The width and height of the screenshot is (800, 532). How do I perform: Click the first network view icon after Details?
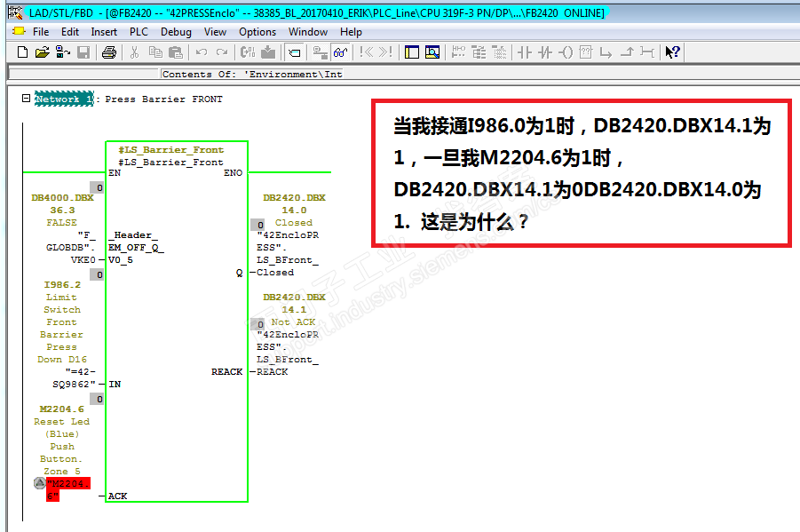[458, 52]
